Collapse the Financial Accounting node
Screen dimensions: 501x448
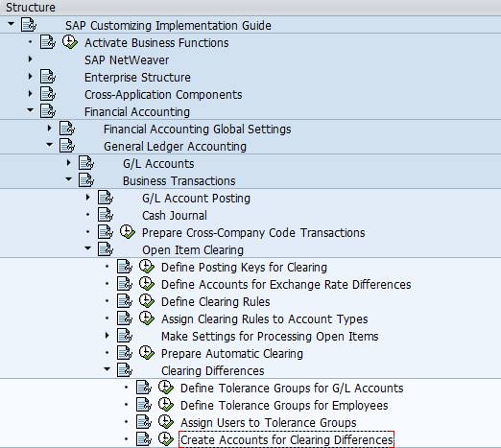point(31,110)
